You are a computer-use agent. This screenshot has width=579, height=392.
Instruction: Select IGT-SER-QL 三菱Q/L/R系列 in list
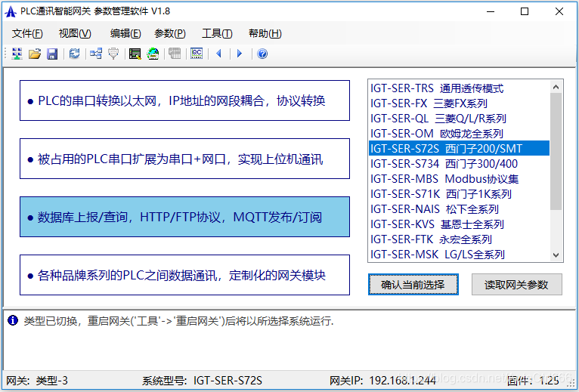[x=460, y=119]
